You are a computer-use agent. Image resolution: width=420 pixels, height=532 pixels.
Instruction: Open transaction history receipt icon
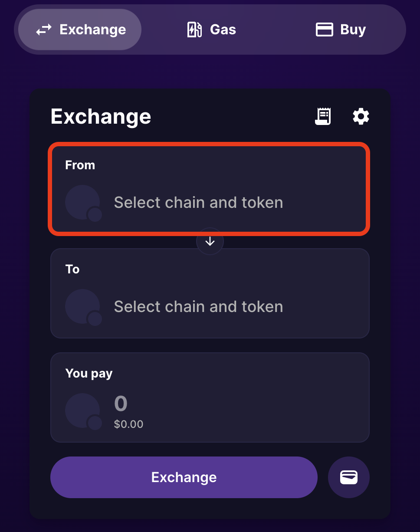(x=323, y=117)
